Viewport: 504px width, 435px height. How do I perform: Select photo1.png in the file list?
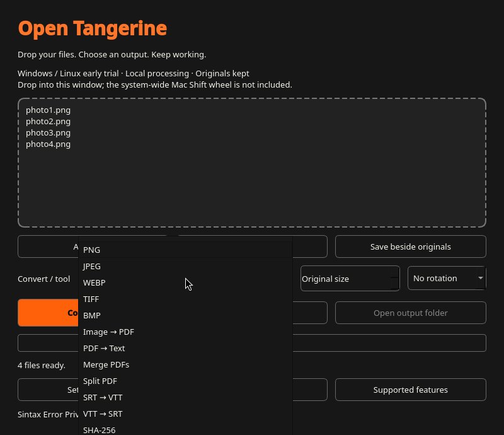coord(49,110)
